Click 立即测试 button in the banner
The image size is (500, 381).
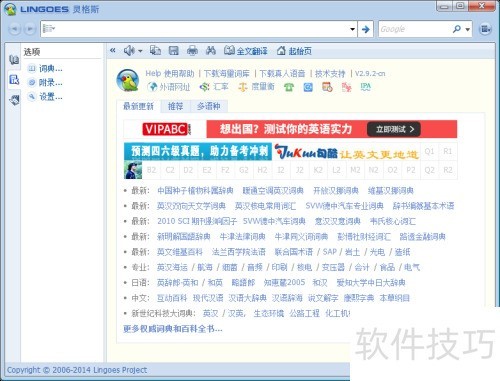pos(394,129)
